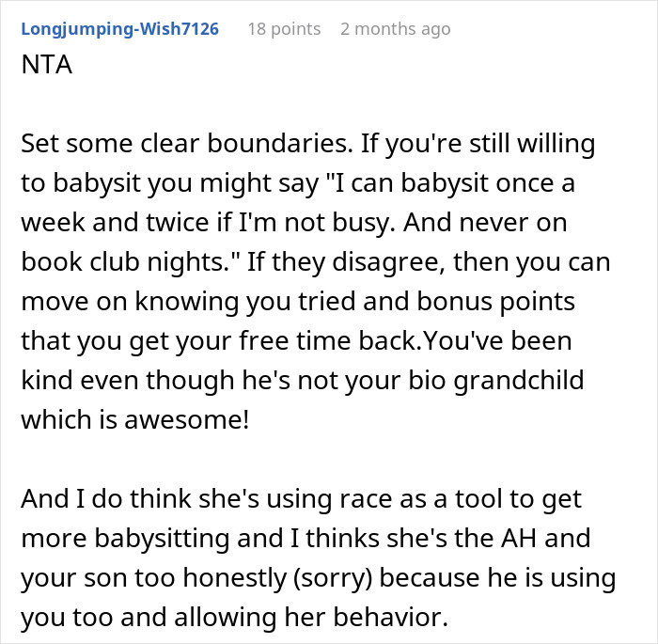Screen dimensions: 658x644
Task: Click the phrase allowing her behavior
Action: coord(311,618)
